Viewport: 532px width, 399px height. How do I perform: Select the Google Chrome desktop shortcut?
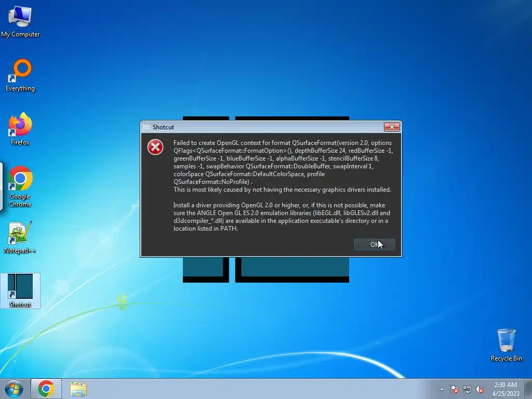[x=20, y=187]
